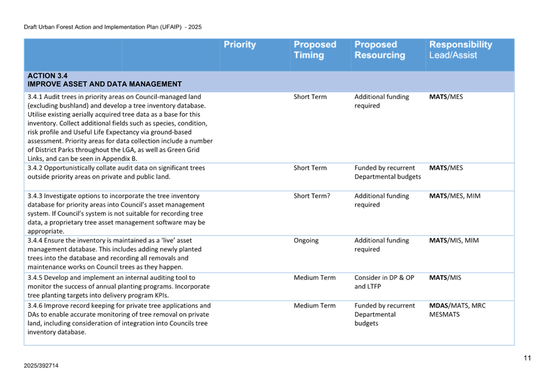Click page number 11 in footer
The height and width of the screenshot is (392, 555).
click(527, 358)
